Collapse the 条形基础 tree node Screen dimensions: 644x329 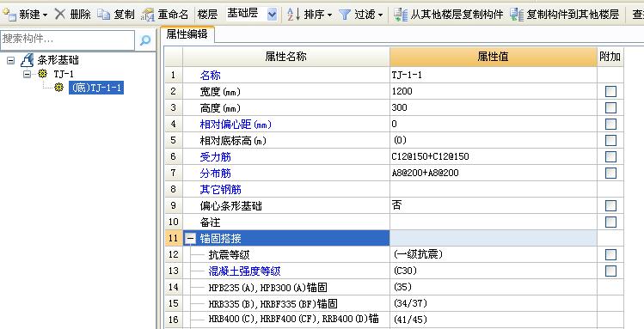point(10,60)
